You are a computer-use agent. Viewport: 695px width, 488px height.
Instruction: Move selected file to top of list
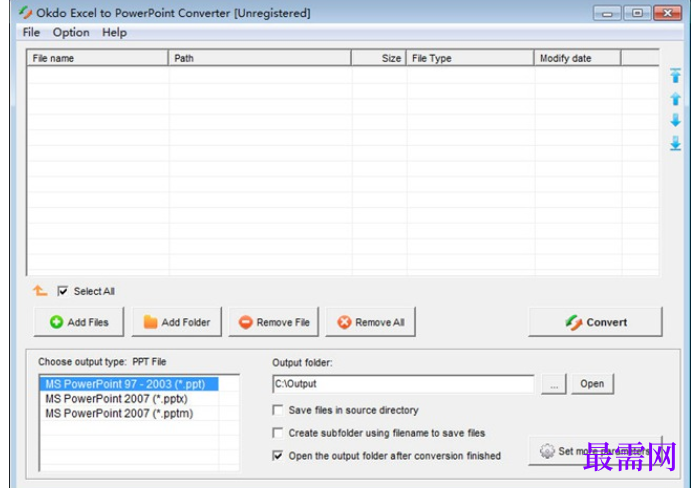[x=675, y=76]
